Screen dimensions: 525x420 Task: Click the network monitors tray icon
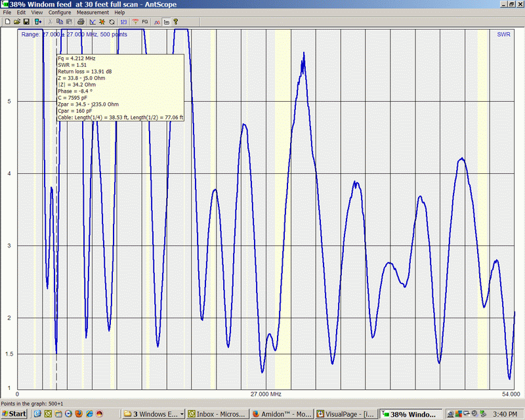(x=467, y=414)
